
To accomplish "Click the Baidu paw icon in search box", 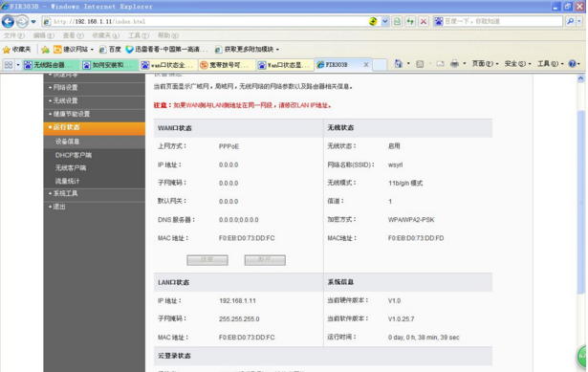I will [x=439, y=21].
